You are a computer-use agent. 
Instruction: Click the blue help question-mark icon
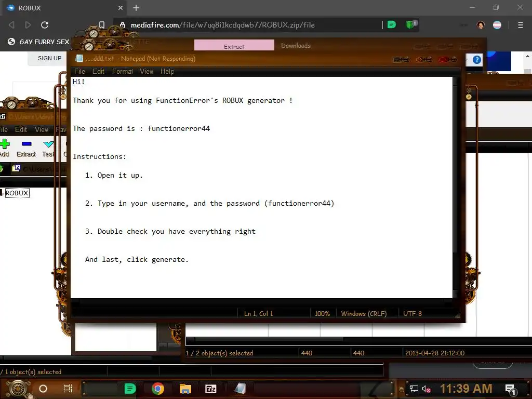(x=477, y=60)
